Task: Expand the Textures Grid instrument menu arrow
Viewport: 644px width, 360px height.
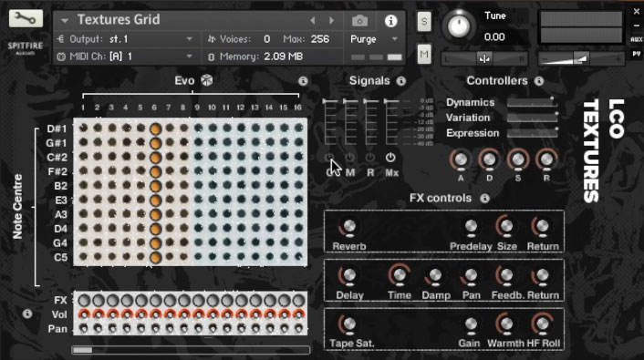Action: (65, 20)
